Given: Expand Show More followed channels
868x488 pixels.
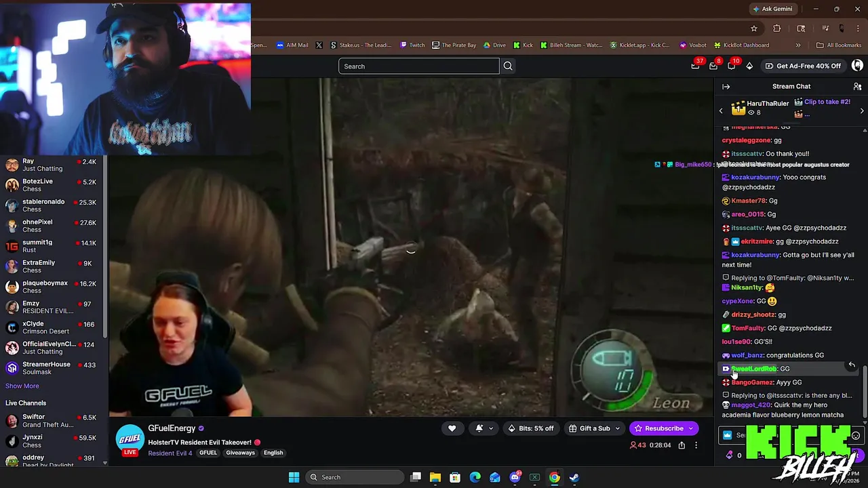Looking at the screenshot, I should click(22, 386).
